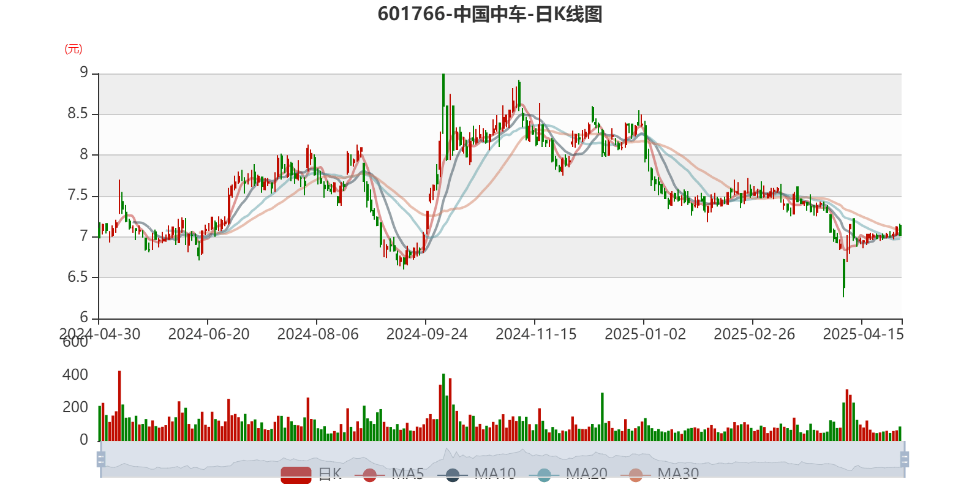Image resolution: width=980 pixels, height=490 pixels.
Task: Click the 400 volume axis label
Action: (75, 375)
